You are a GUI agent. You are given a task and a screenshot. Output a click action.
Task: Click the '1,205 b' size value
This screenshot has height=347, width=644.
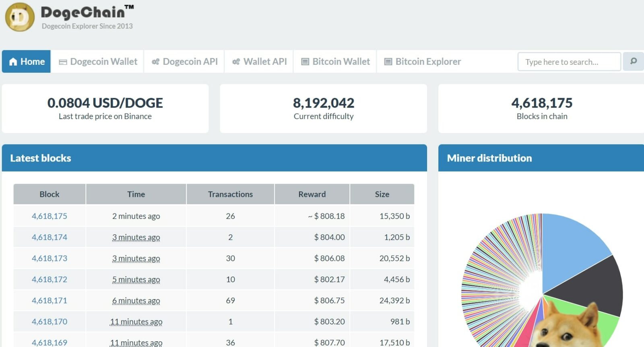tap(397, 237)
